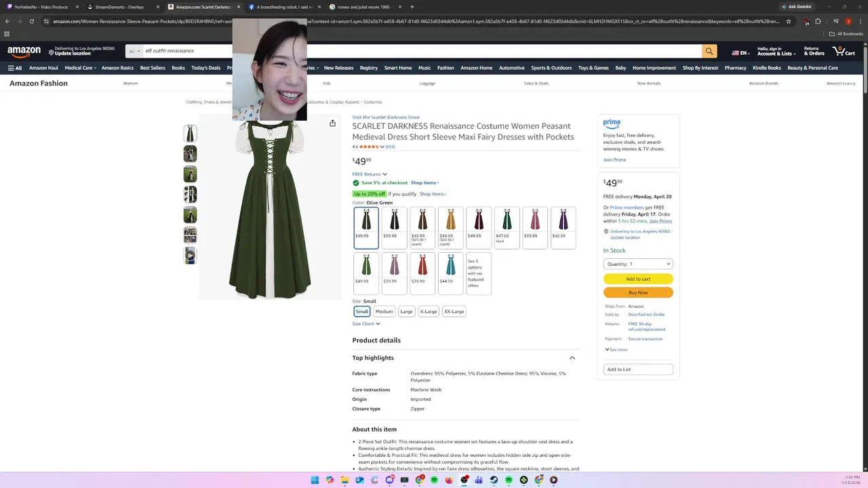Play the product video thumbnail
Screen dimensions: 868x488
click(191, 256)
